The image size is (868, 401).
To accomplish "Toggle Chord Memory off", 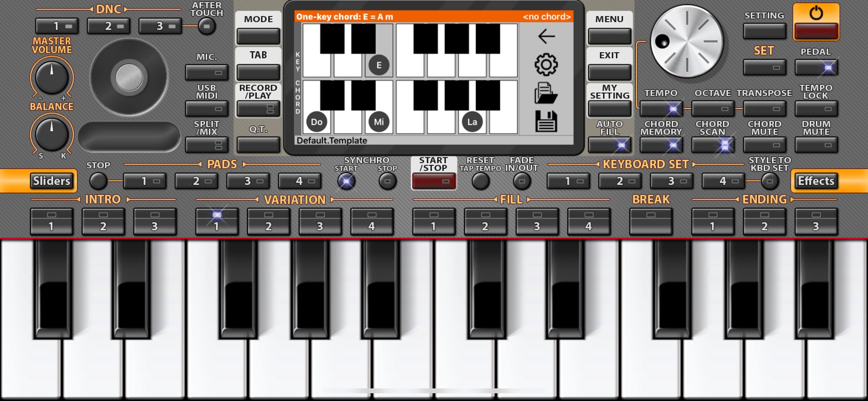I will 661,145.
